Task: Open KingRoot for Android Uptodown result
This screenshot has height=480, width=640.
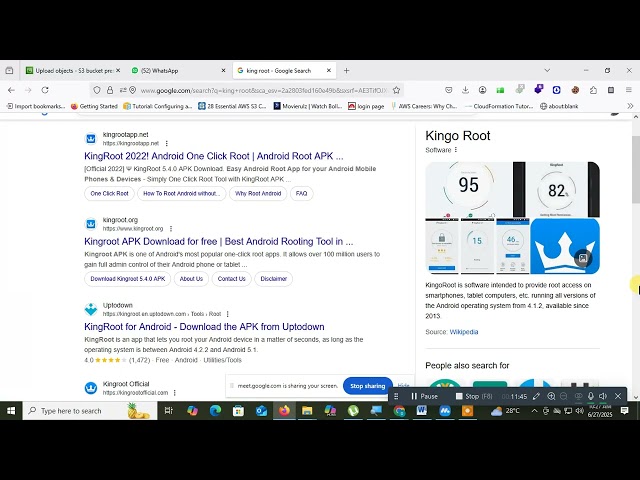Action: click(204, 327)
